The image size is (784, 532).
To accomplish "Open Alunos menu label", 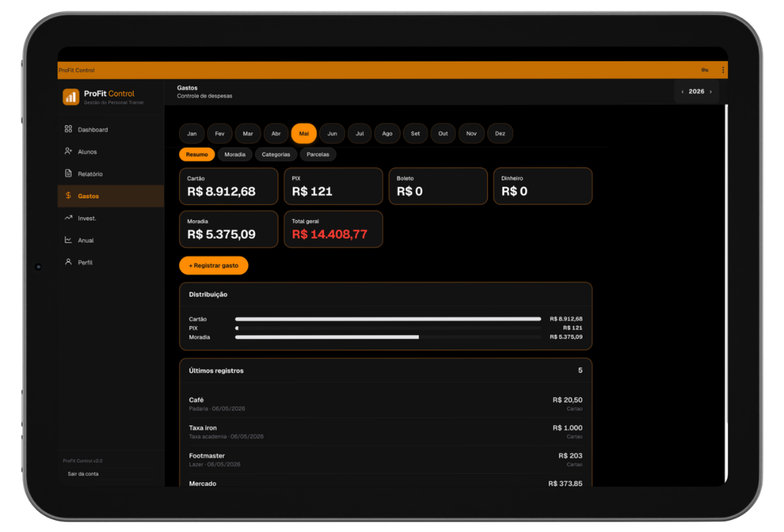I will click(87, 151).
